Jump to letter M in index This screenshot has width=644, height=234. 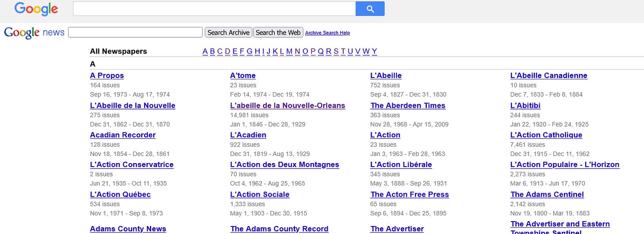pyautogui.click(x=289, y=51)
